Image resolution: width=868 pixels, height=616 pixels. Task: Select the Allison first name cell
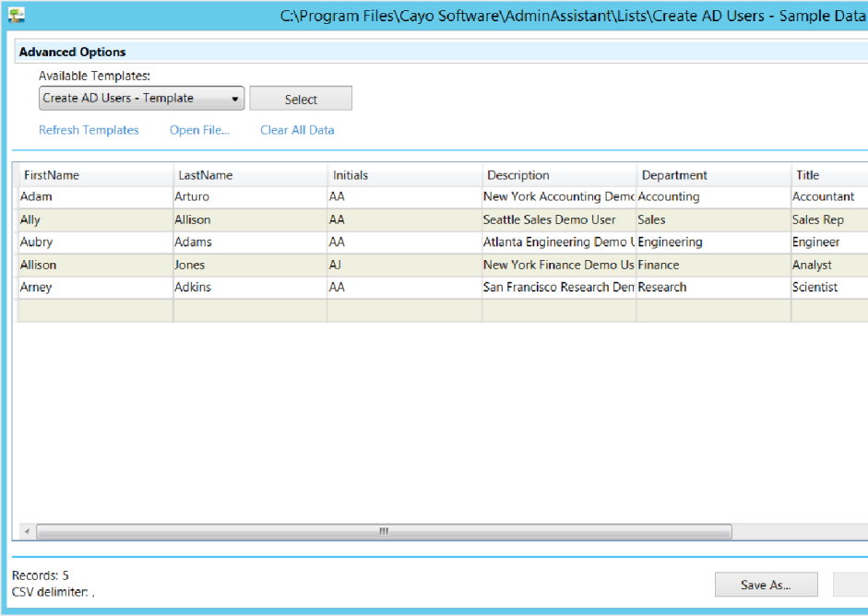[x=96, y=265]
